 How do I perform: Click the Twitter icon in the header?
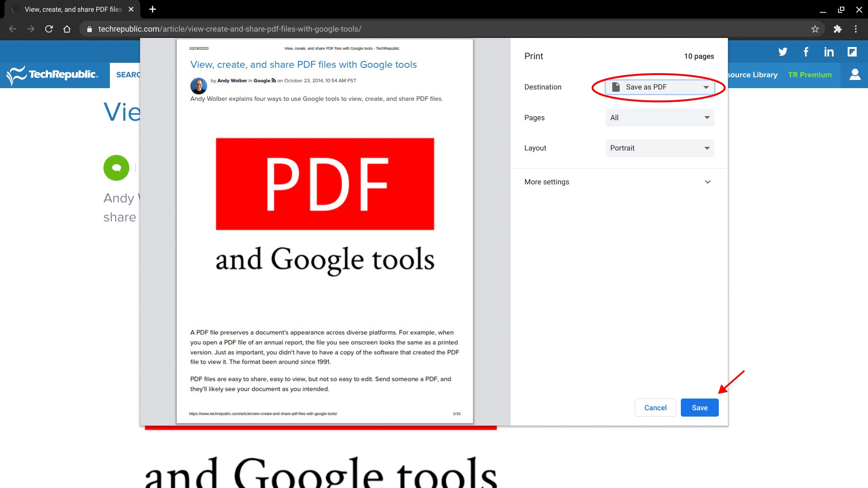pyautogui.click(x=783, y=52)
